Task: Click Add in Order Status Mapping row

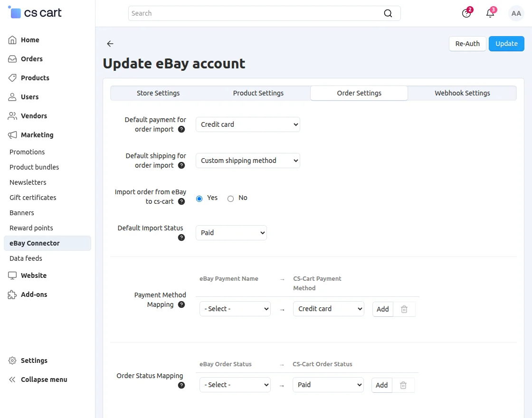Action: [x=382, y=385]
